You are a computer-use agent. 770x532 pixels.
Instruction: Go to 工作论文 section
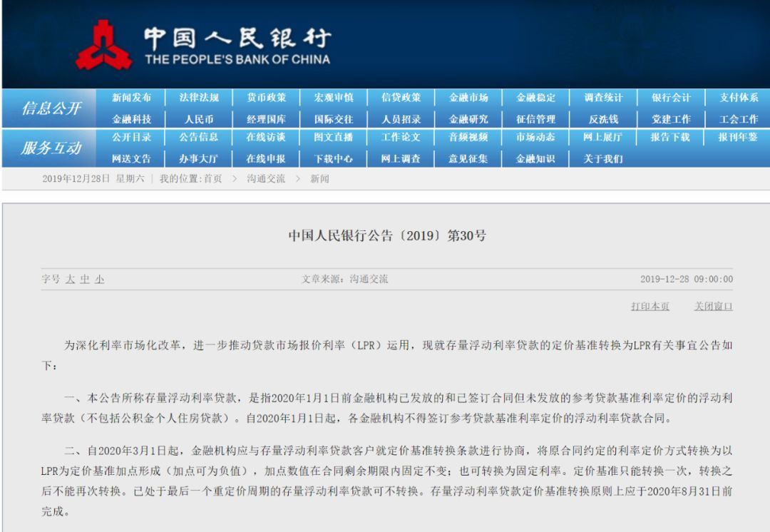point(401,137)
